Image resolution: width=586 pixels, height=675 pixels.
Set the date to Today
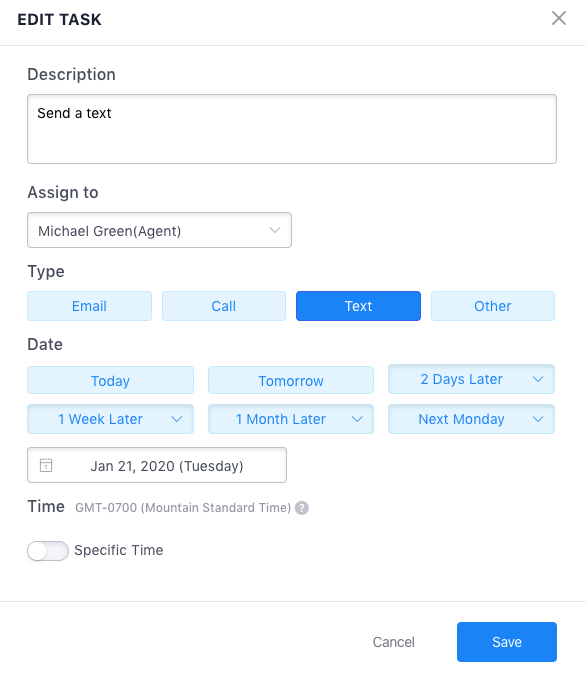click(x=110, y=381)
